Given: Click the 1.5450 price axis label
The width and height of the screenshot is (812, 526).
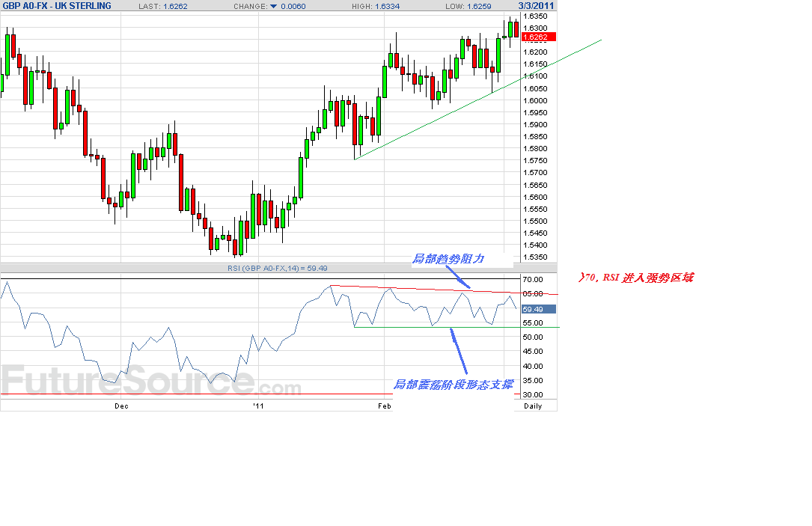Looking at the screenshot, I should [x=535, y=233].
